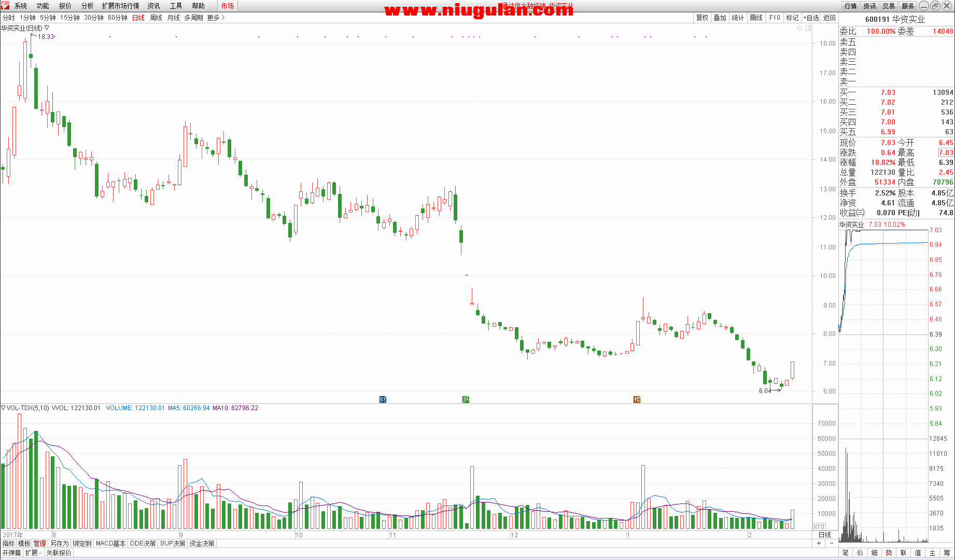
Task: Click the 关联报价 button
Action: pyautogui.click(x=59, y=553)
